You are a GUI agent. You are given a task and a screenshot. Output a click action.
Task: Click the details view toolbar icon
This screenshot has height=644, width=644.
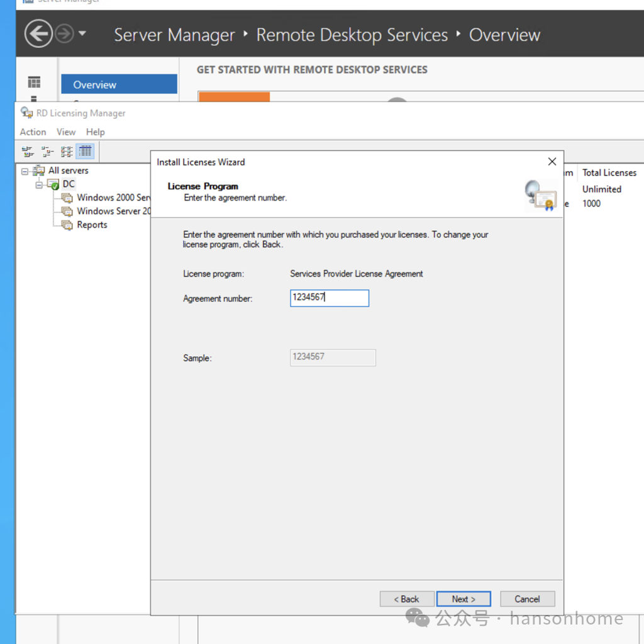pyautogui.click(x=85, y=152)
